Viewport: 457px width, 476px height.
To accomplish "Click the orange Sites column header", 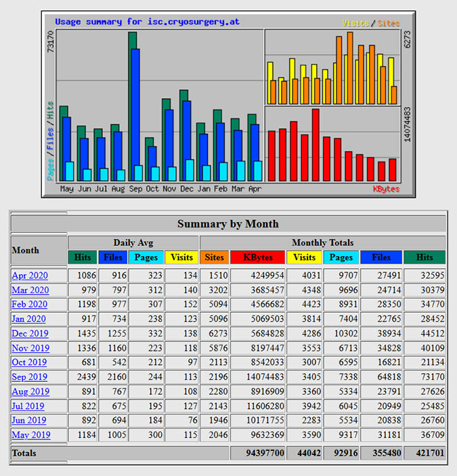I will (214, 257).
